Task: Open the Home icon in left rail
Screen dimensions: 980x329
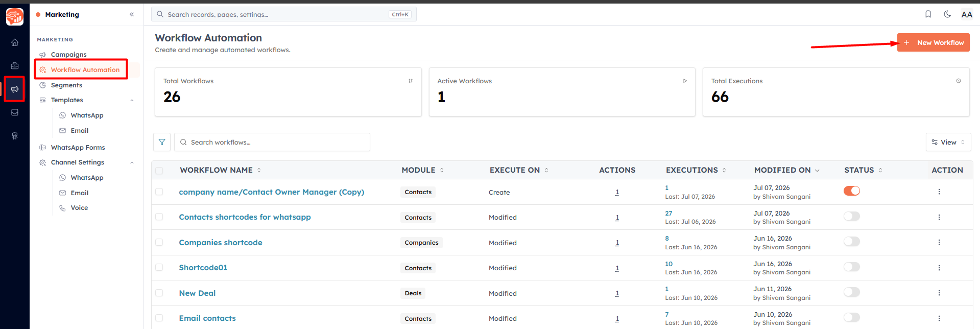Action: tap(15, 42)
